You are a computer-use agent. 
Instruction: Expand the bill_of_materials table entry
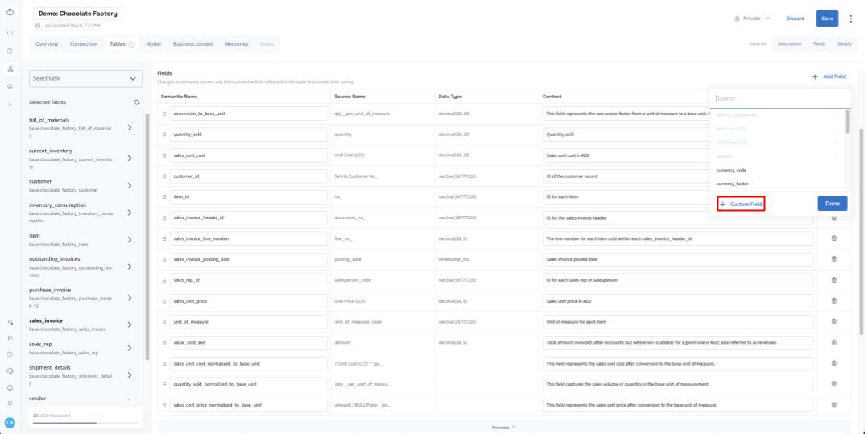[130, 127]
